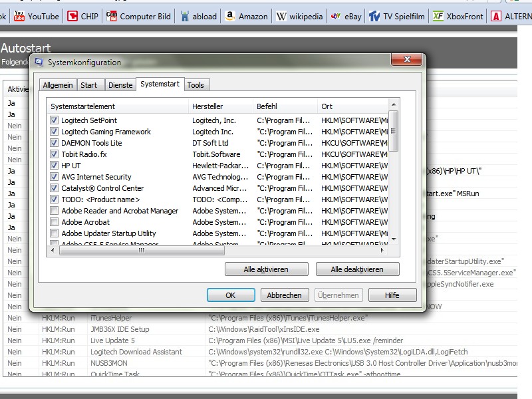Open the Start tab
This screenshot has height=399, width=532.
point(89,85)
